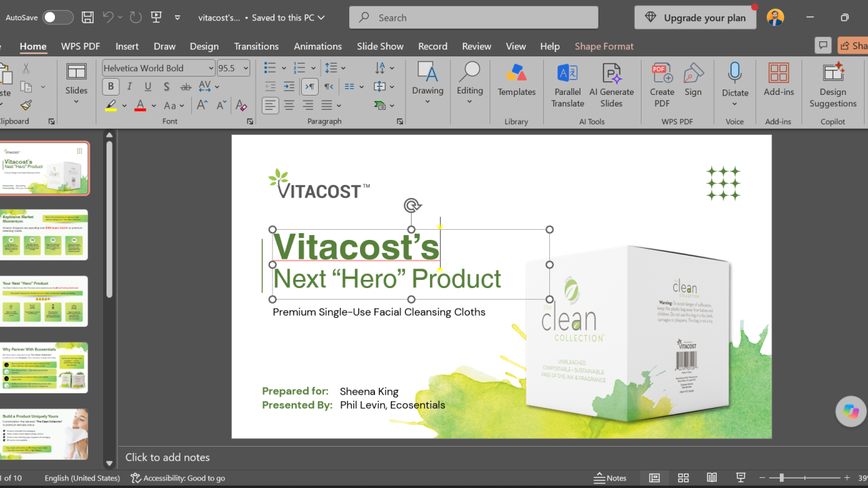Viewport: 868px width, 488px height.
Task: Switch to Slide Sorter view in status bar
Action: tap(683, 478)
